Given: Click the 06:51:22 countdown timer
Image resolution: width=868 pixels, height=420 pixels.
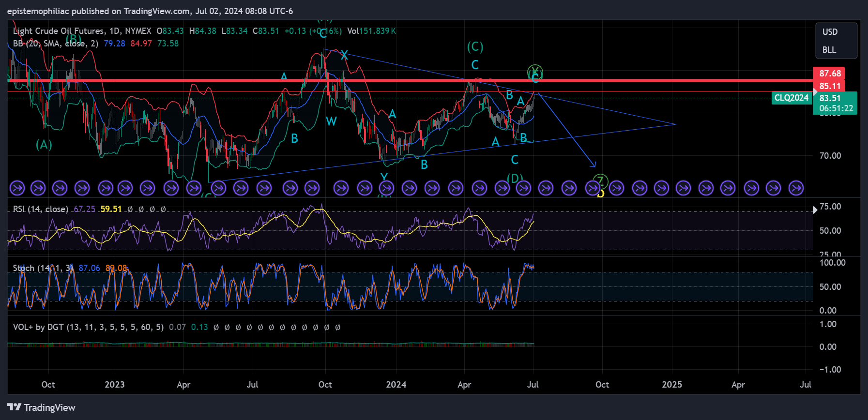Looking at the screenshot, I should (x=836, y=108).
